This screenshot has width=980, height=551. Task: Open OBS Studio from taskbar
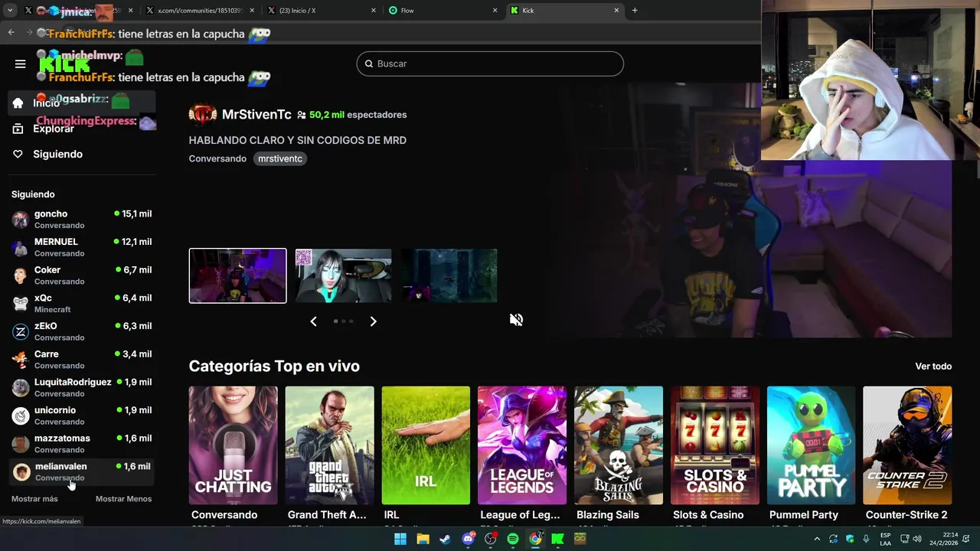coord(490,539)
